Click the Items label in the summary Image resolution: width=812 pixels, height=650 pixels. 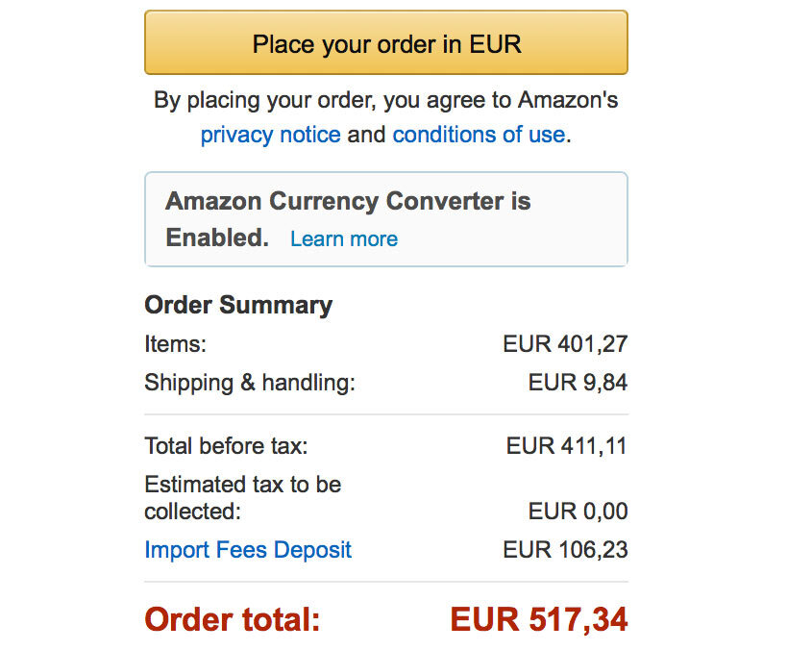[175, 344]
